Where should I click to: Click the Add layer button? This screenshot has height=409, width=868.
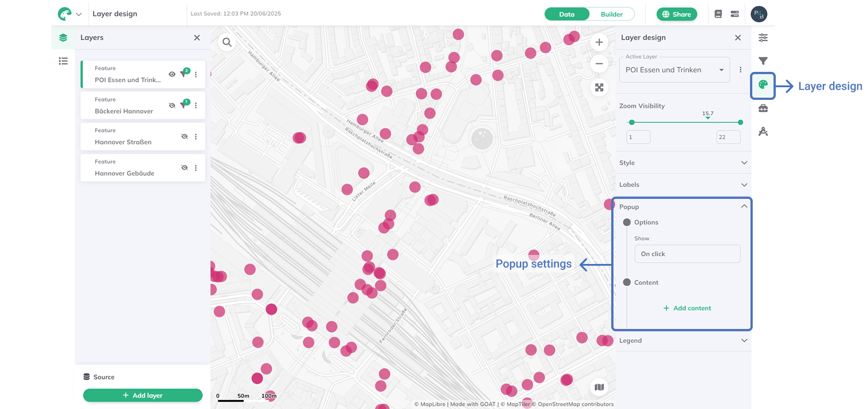pos(142,395)
